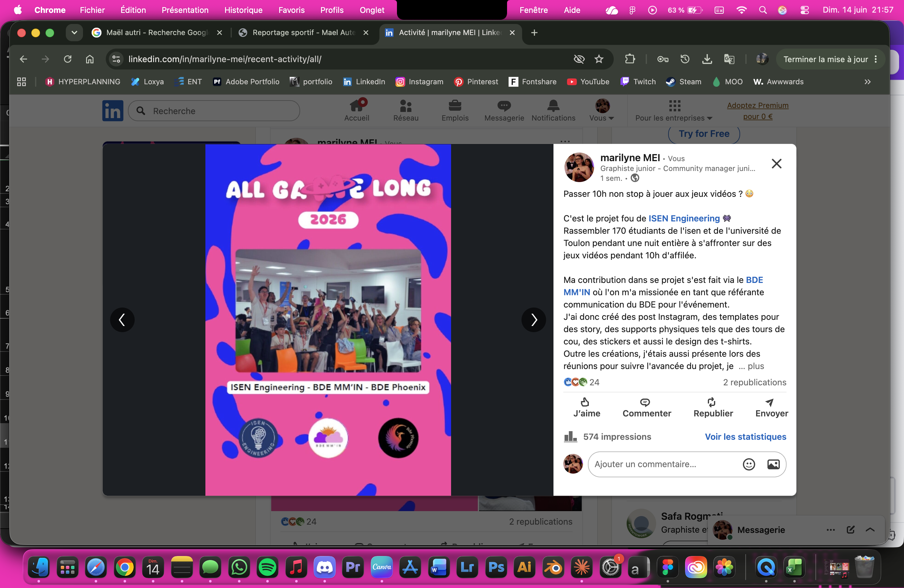
Task: Send post with Envoyer button
Action: (x=771, y=407)
